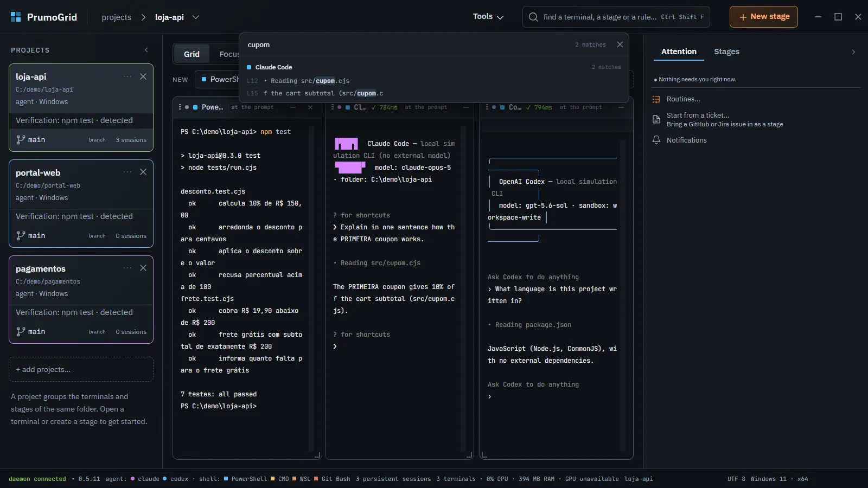Minimize the PowerShell terminal pane
Image resolution: width=868 pixels, height=488 pixels.
pyautogui.click(x=293, y=107)
